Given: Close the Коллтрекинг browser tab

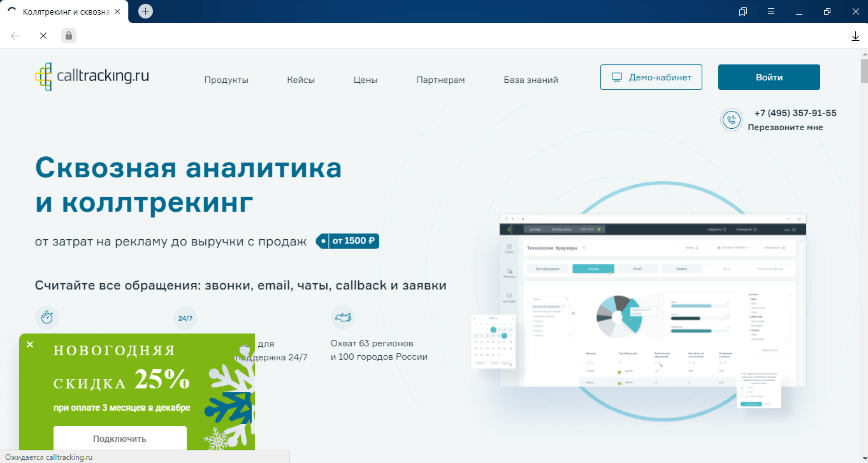Looking at the screenshot, I should click(117, 12).
